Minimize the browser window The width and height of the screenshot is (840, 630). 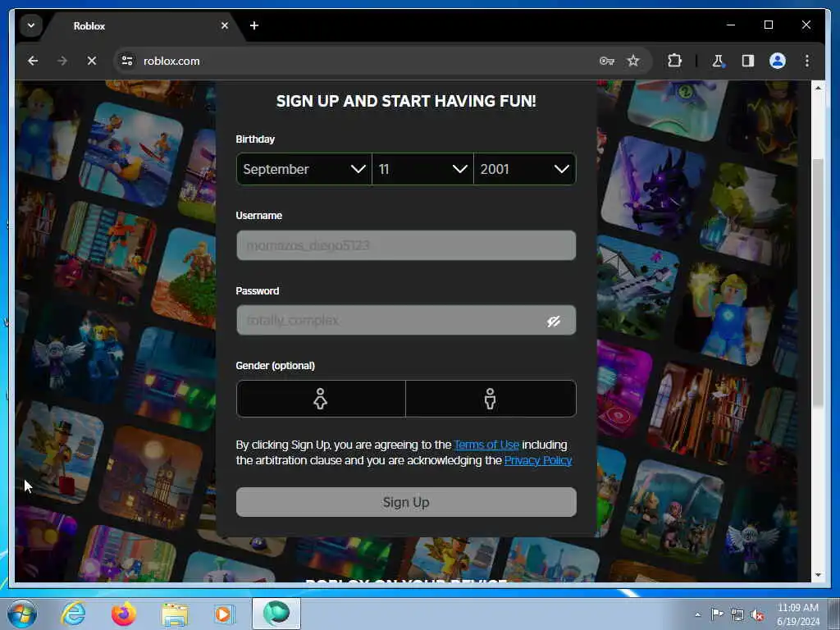pyautogui.click(x=731, y=25)
